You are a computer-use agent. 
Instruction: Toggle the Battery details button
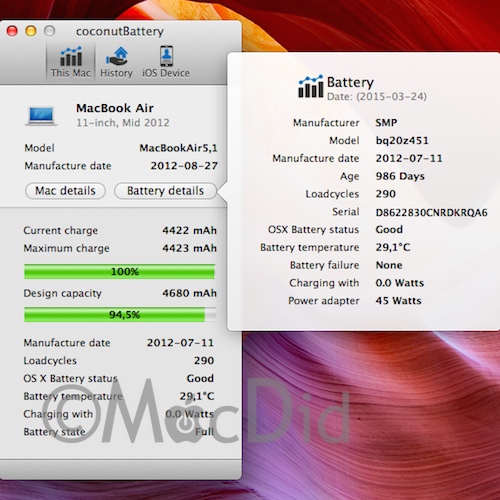[x=165, y=191]
